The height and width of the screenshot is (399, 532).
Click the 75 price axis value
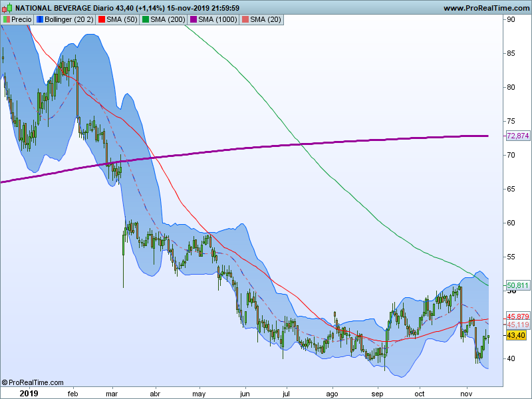(x=511, y=122)
